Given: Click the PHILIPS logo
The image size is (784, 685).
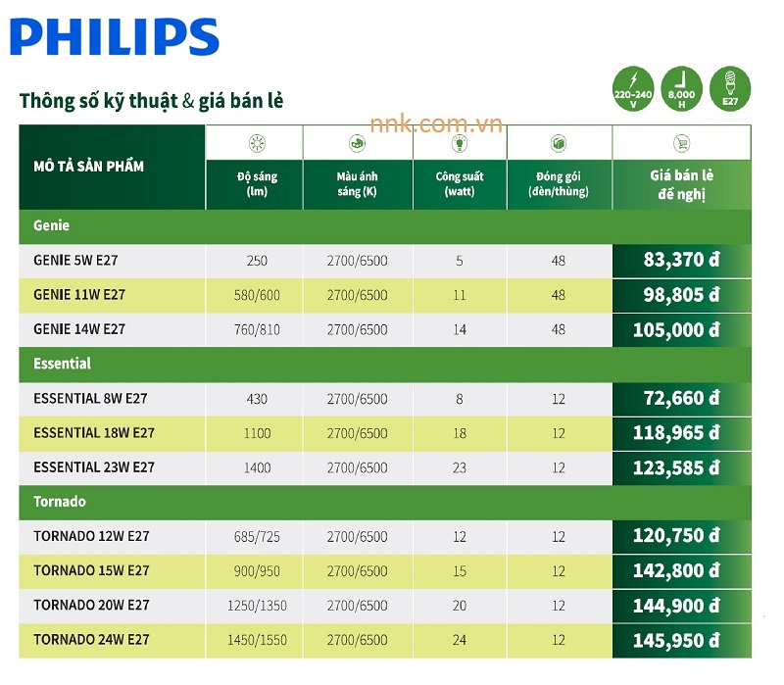Looking at the screenshot, I should 114,36.
